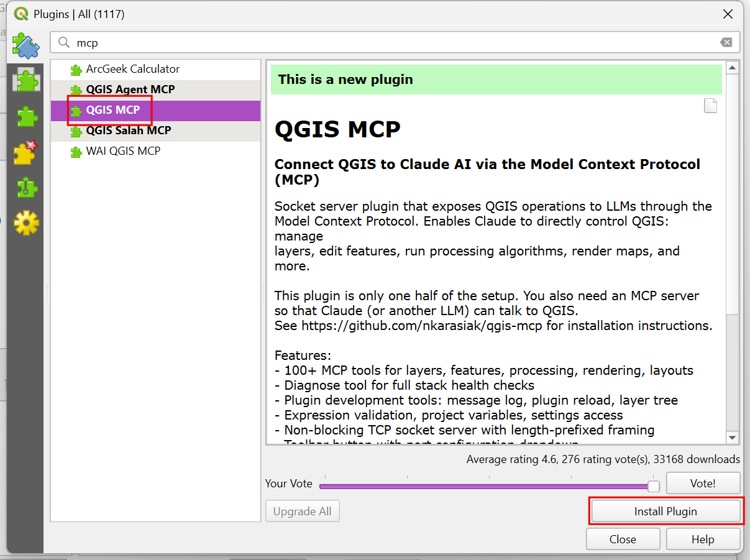Close the Plugins window with X
This screenshot has height=560, width=750.
pos(728,14)
